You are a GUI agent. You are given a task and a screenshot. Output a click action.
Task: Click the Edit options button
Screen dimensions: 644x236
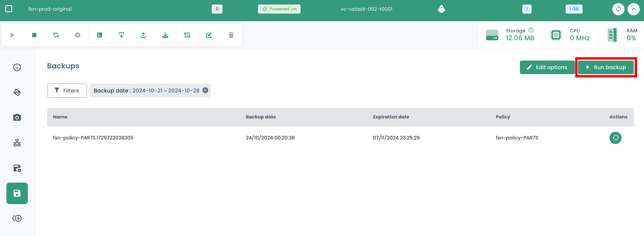coord(547,67)
